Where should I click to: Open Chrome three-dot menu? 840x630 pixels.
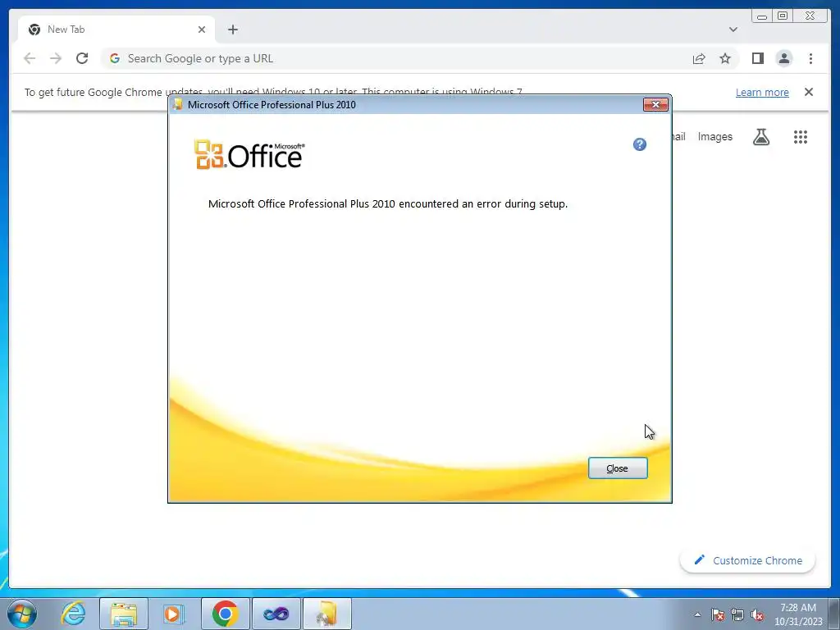point(810,58)
